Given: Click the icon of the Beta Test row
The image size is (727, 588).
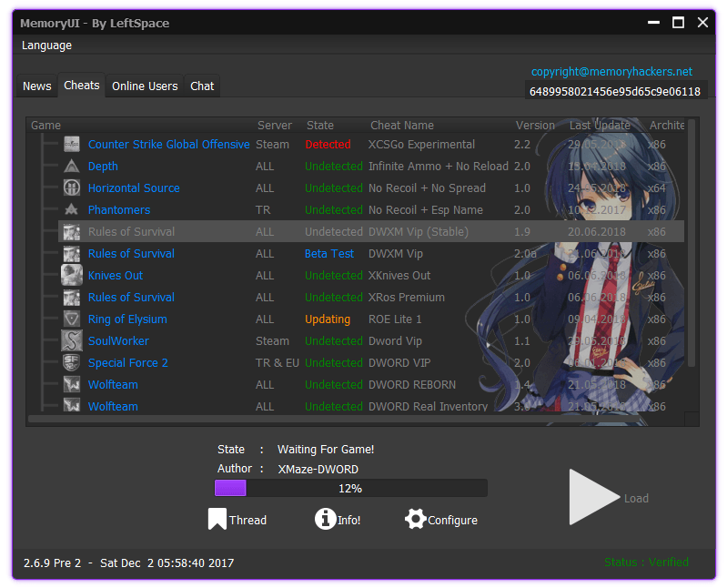Looking at the screenshot, I should point(71,253).
